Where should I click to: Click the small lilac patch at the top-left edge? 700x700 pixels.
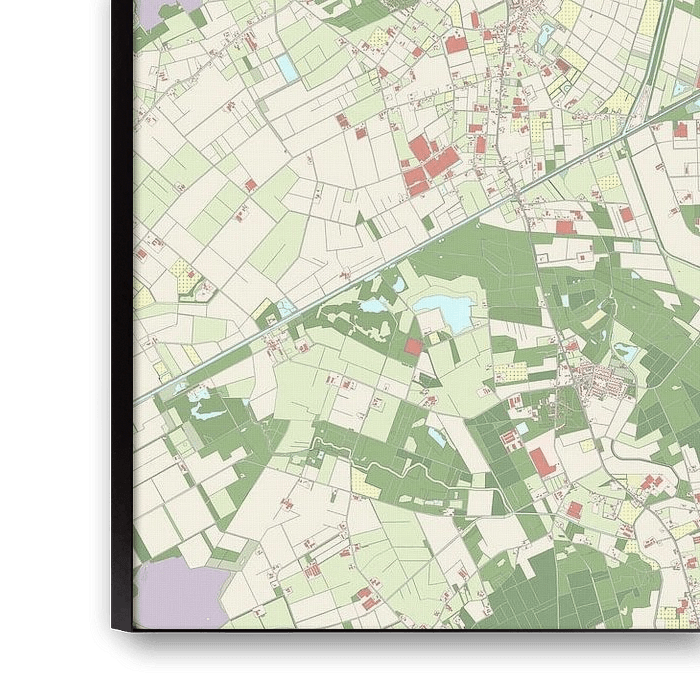(153, 12)
